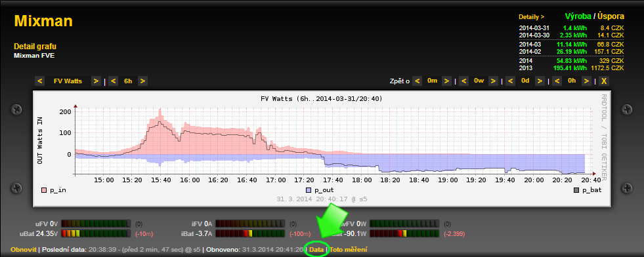The width and height of the screenshot is (644, 257).
Task: Open the Data link
Action: [316, 249]
